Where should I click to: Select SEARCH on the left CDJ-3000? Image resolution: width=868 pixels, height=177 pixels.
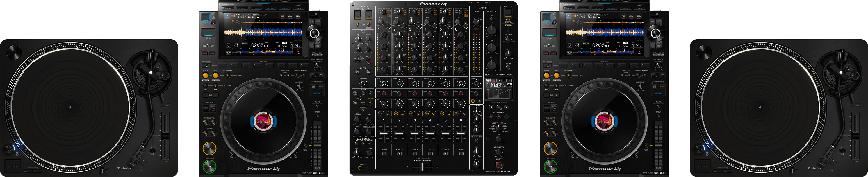click(x=285, y=8)
